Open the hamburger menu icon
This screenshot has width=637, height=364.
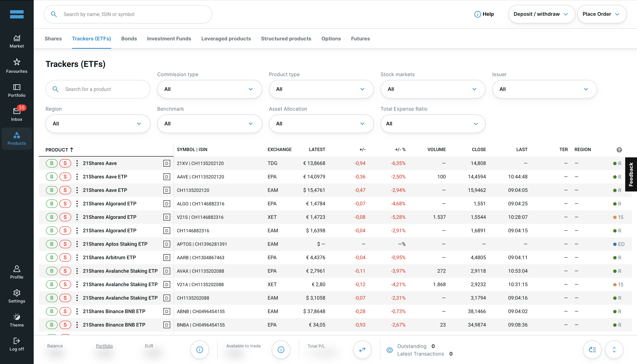tap(17, 14)
